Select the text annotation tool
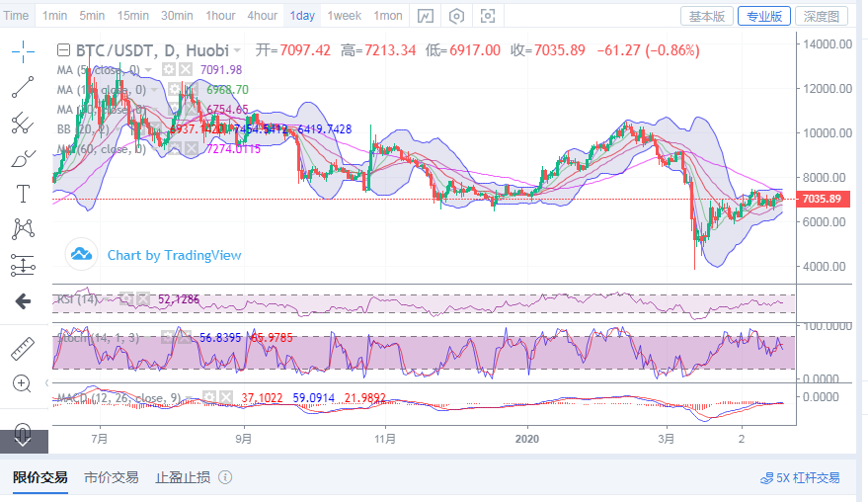Viewport: 868px width, 502px height. click(23, 194)
